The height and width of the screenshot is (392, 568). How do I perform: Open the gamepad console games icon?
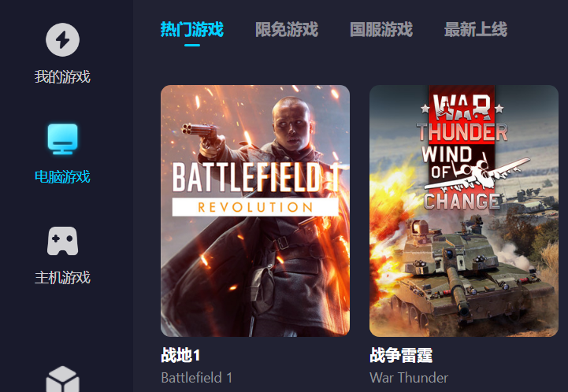click(63, 241)
